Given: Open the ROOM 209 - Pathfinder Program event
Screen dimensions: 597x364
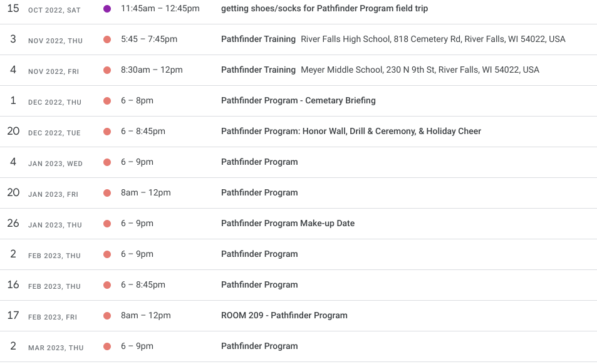Looking at the screenshot, I should 284,315.
